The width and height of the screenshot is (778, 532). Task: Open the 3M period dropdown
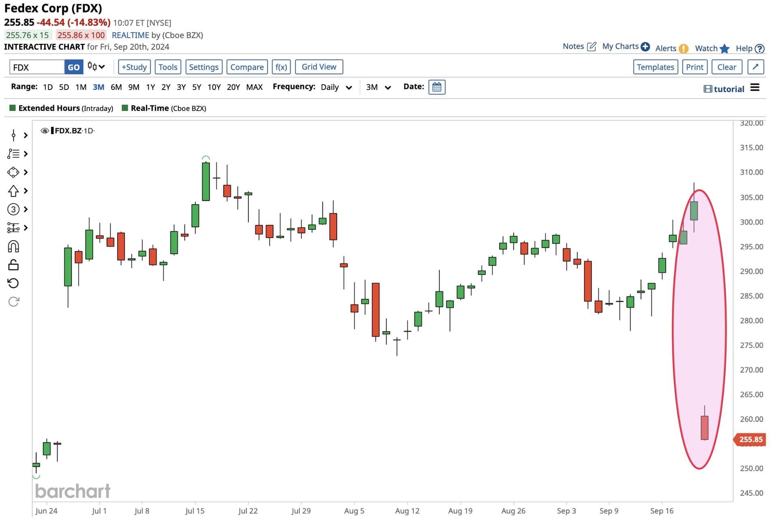[378, 87]
